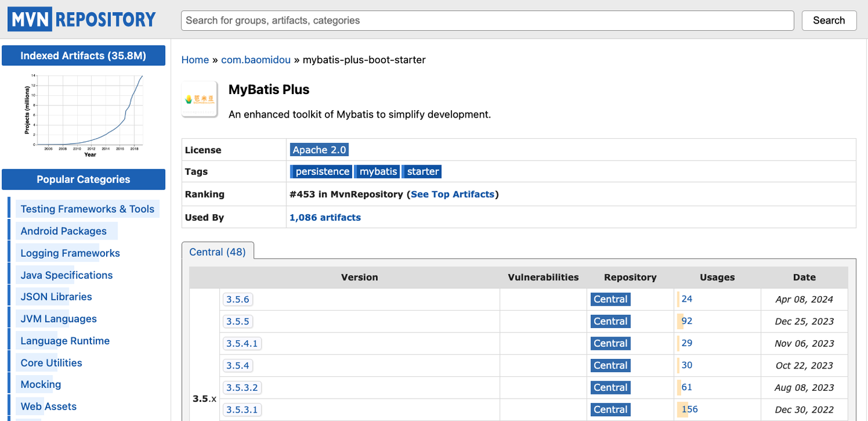
Task: Click the search input field
Action: pos(487,21)
